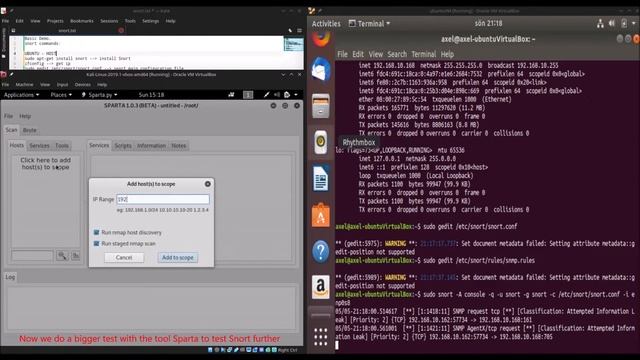This screenshot has height=360, width=640.
Task: Switch to Sparta Scan tab
Action: tap(11, 130)
